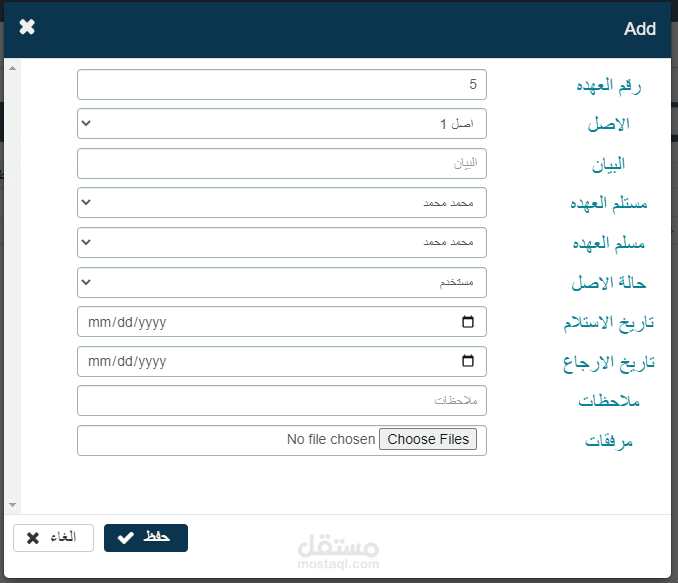The height and width of the screenshot is (583, 678).
Task: Click the No file chosen text
Action: coord(331,439)
